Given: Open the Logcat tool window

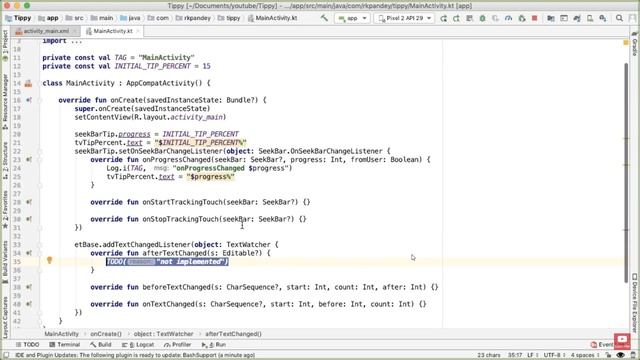Looking at the screenshot, I should point(138,345).
